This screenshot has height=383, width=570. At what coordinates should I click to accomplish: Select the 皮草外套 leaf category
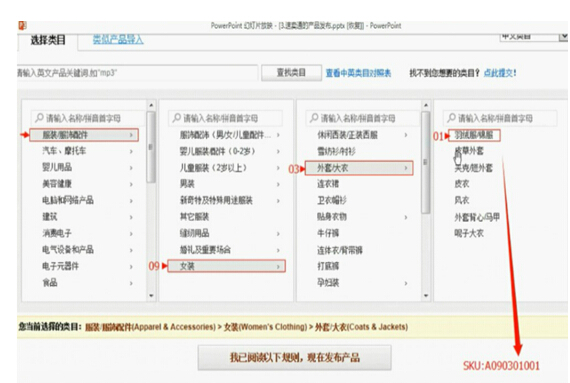(x=469, y=150)
